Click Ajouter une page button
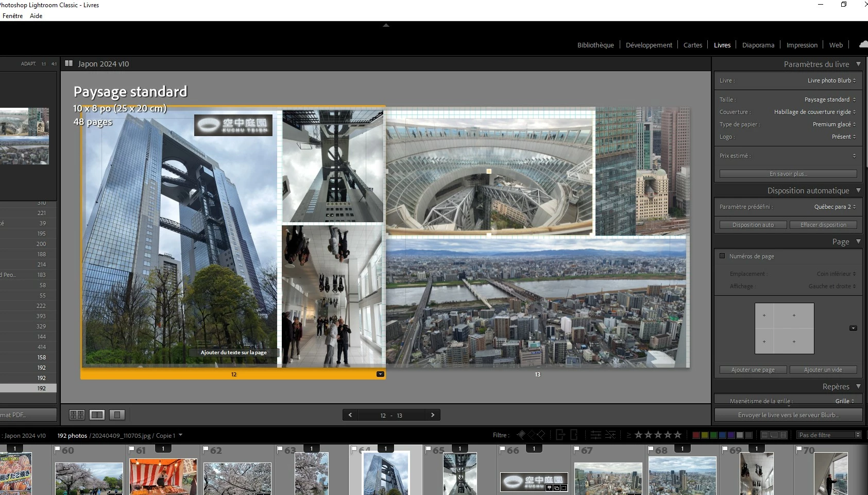The height and width of the screenshot is (495, 868). pyautogui.click(x=753, y=370)
